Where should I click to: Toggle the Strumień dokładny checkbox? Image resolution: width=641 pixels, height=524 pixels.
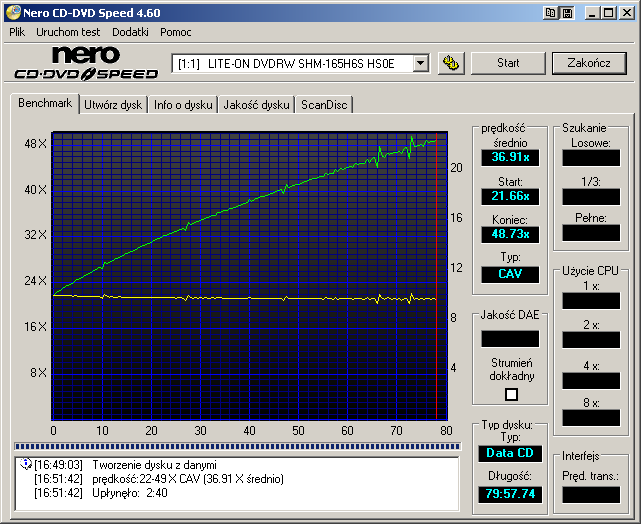(511, 394)
